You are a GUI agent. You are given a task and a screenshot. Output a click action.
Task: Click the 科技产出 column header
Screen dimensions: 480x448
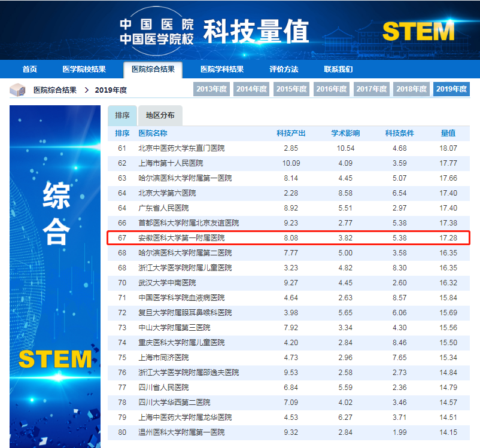pos(291,133)
